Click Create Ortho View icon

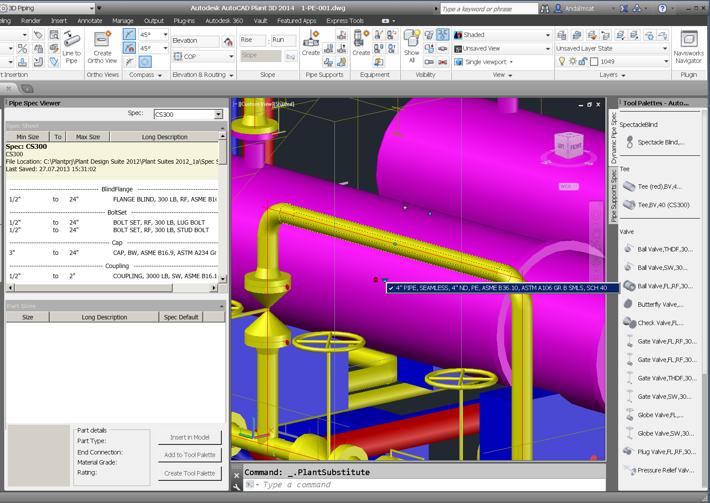[x=102, y=47]
